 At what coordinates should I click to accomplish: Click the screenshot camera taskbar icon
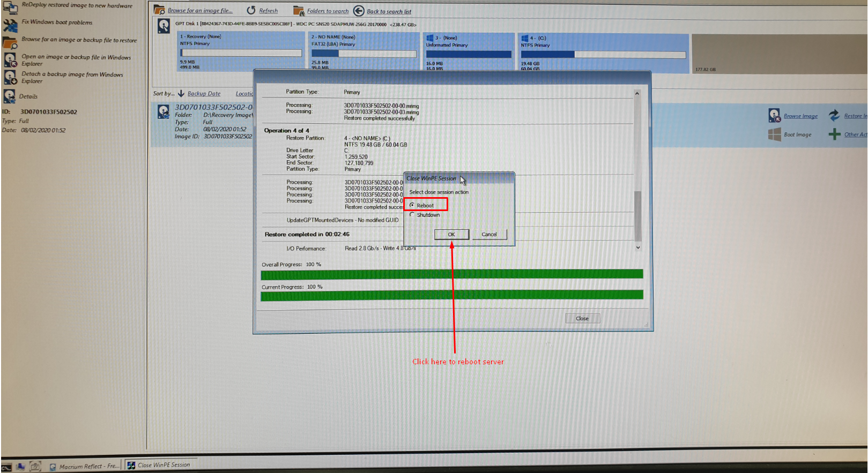(x=35, y=467)
